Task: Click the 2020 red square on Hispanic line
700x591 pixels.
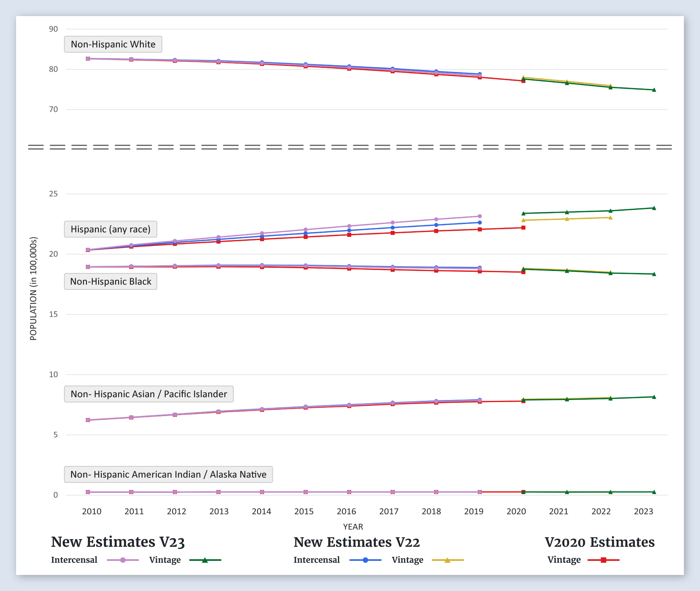Action: tap(523, 228)
